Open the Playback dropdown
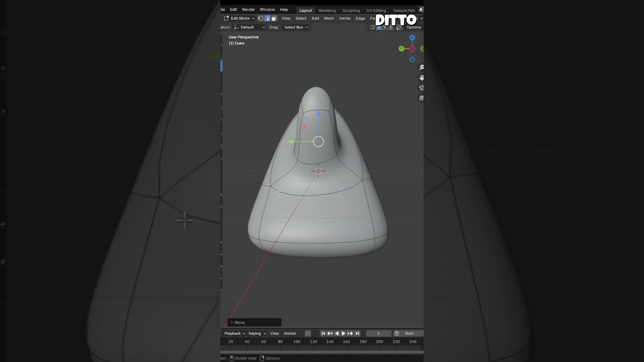 click(234, 333)
